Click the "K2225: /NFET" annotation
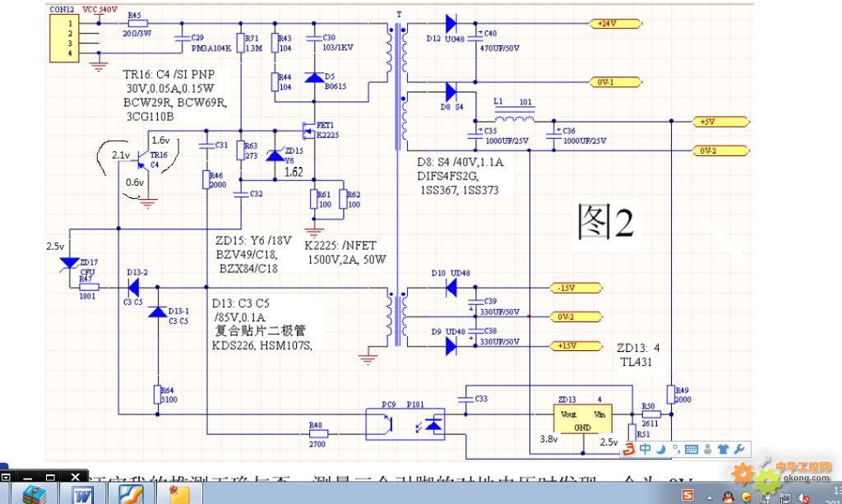The height and width of the screenshot is (504, 842). (340, 246)
